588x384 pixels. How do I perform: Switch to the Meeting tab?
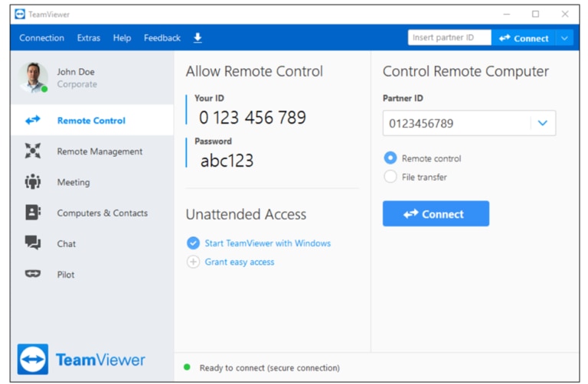click(x=92, y=182)
